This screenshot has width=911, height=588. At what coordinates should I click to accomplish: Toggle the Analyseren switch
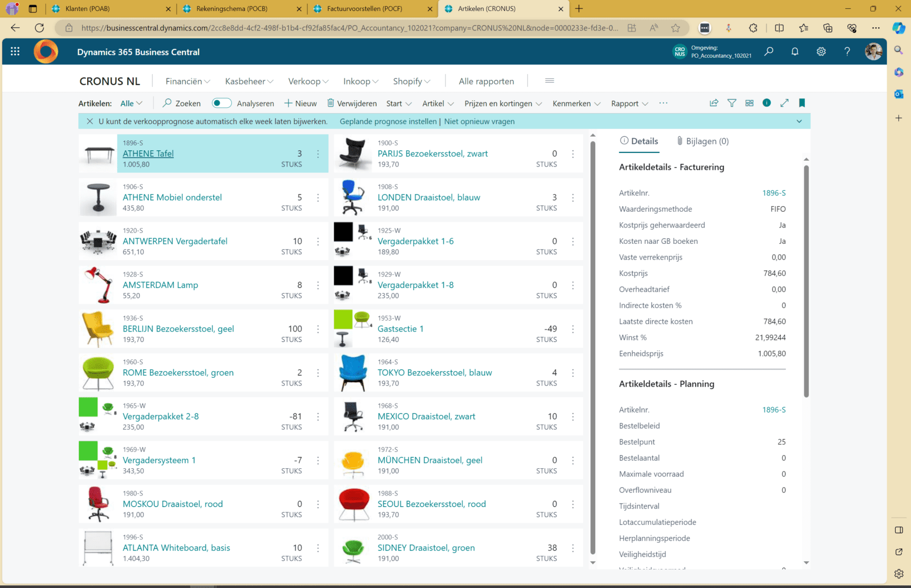(222, 103)
